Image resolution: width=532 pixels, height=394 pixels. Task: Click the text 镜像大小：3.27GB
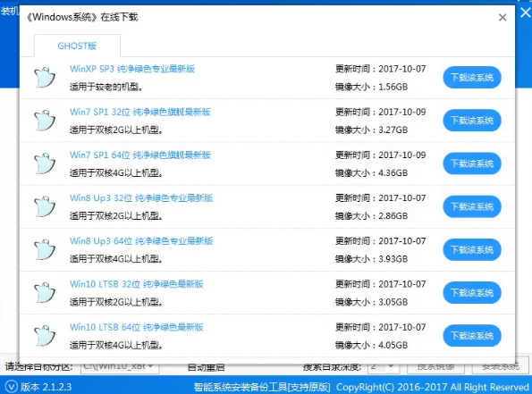tap(372, 130)
